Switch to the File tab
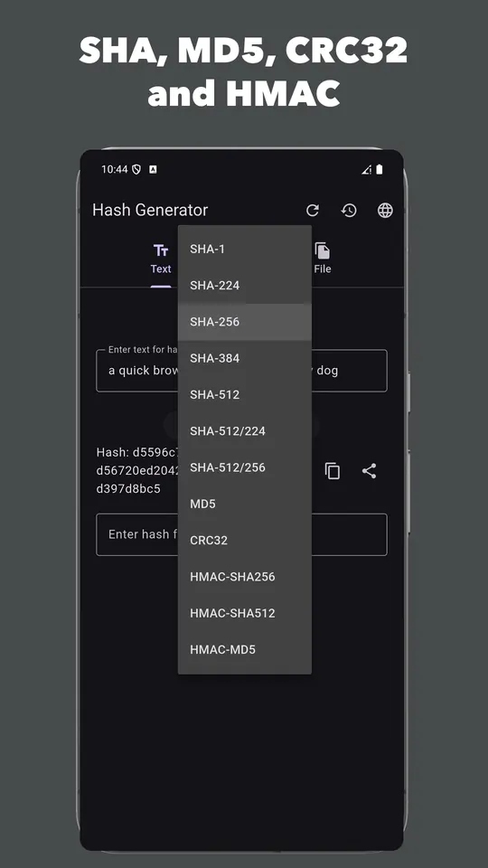 (x=322, y=259)
